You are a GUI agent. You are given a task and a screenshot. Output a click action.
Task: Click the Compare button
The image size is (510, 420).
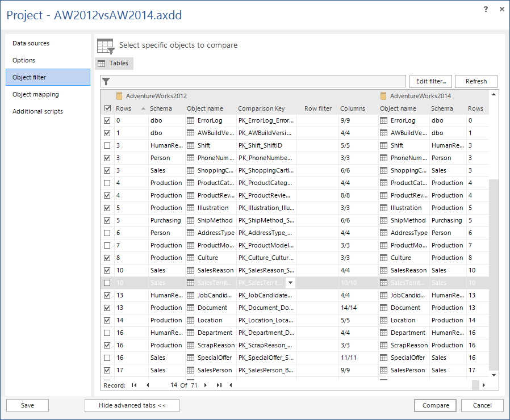tap(435, 405)
